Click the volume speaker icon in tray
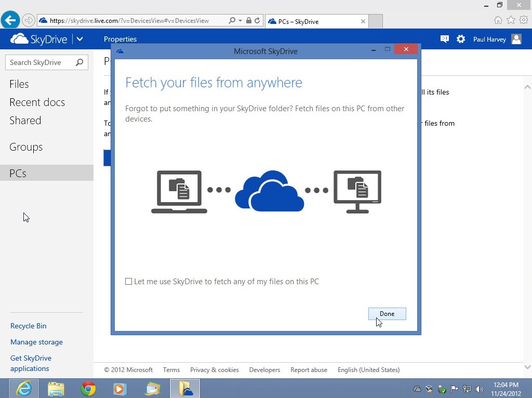 pos(479,389)
